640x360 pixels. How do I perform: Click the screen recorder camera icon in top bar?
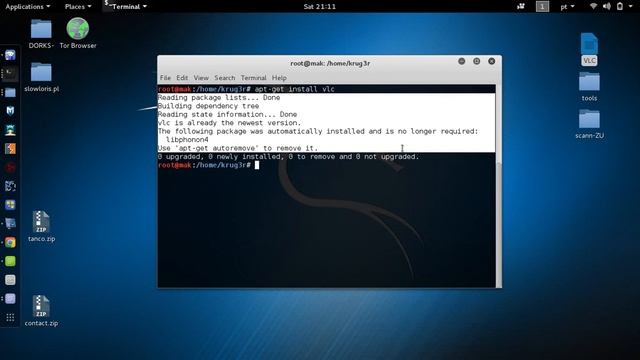coord(521,6)
